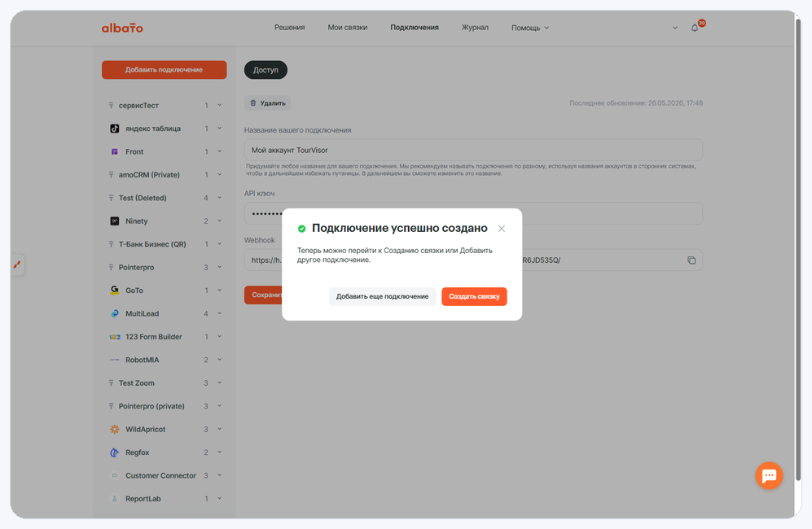This screenshot has width=812, height=529.
Task: Go to the Мои связки tab
Action: click(348, 28)
